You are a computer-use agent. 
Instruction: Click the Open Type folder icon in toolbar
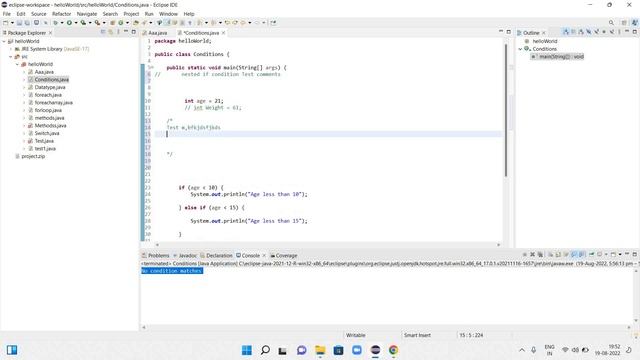click(x=136, y=23)
